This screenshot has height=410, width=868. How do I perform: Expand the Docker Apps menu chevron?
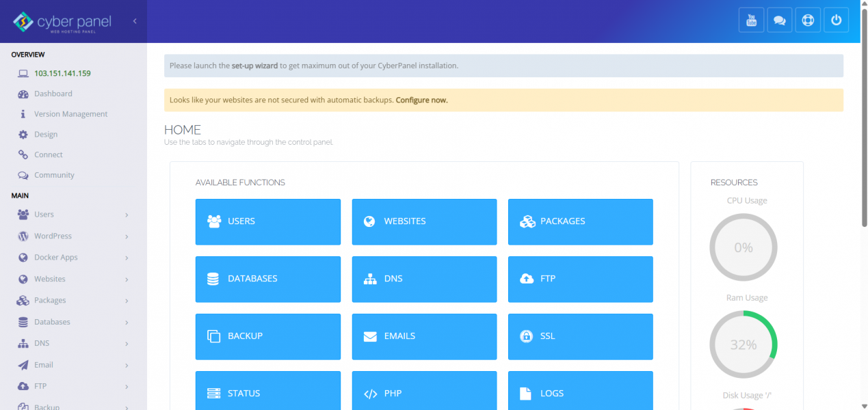tap(127, 258)
